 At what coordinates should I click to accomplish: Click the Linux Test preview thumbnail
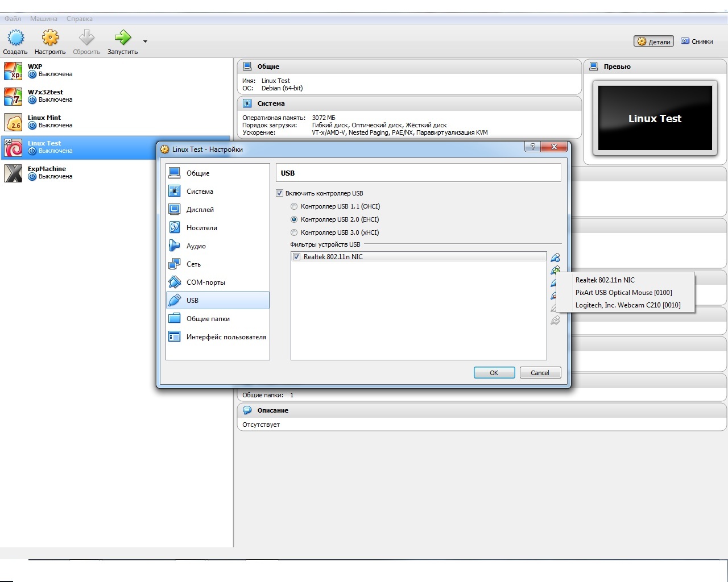[x=655, y=118]
